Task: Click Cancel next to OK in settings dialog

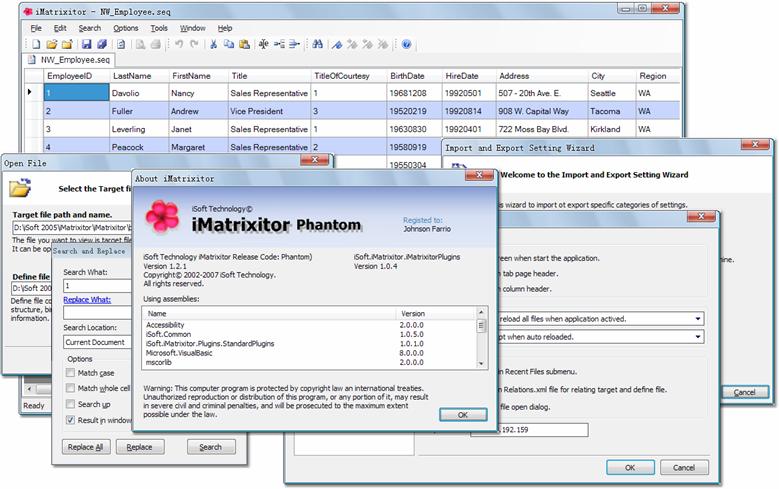Action: pos(684,468)
